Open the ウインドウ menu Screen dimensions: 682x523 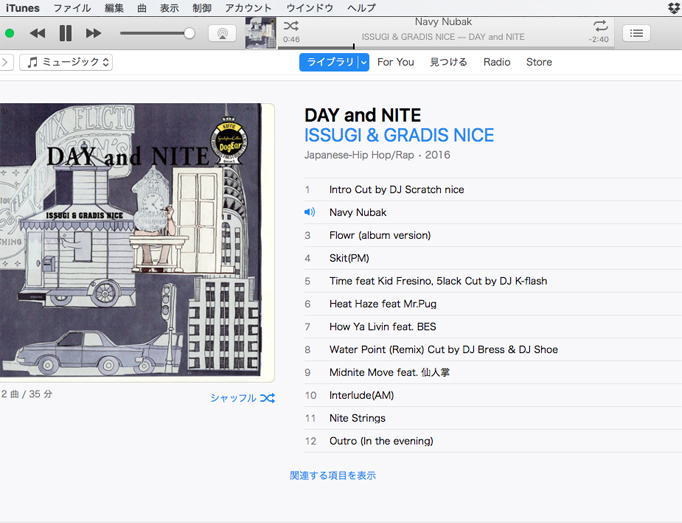pos(309,8)
